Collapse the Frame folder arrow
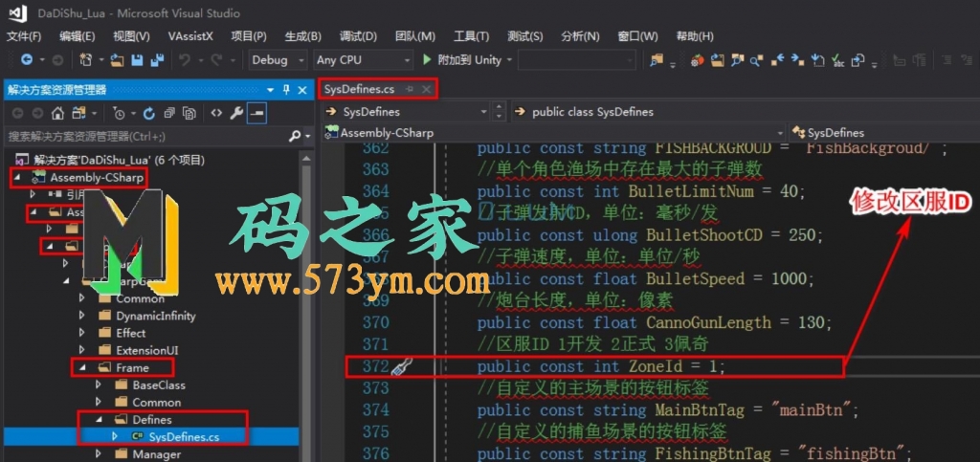 point(82,368)
